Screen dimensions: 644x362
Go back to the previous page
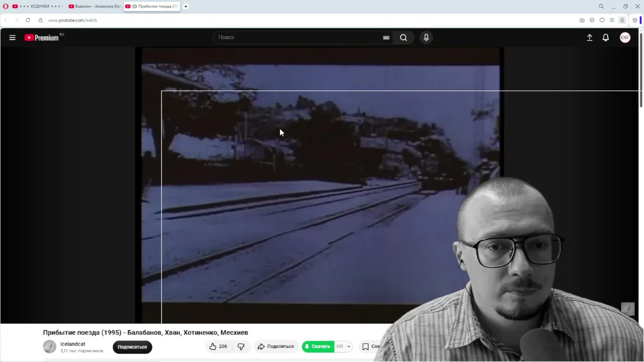click(x=6, y=20)
